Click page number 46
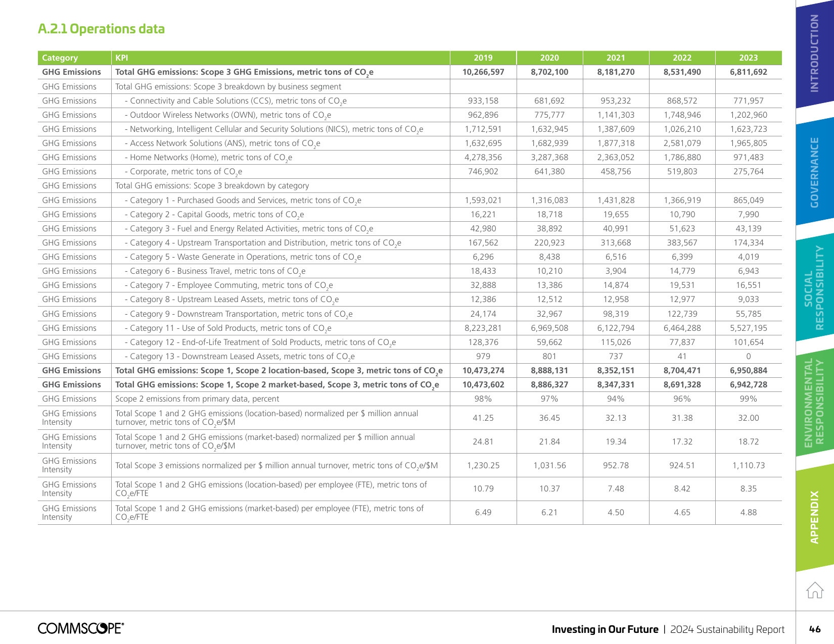 click(815, 629)
